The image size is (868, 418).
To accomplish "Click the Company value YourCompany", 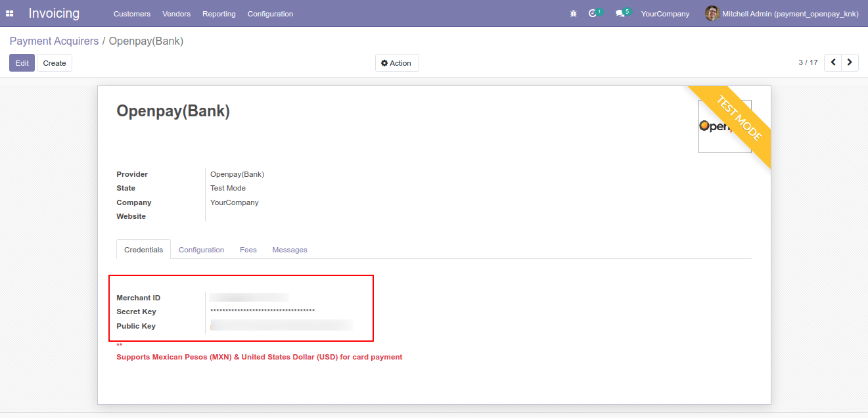I will point(235,202).
